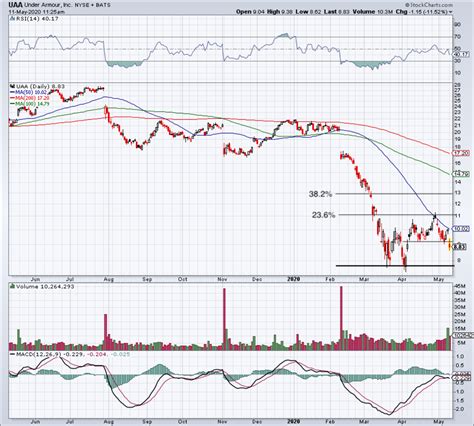The image size is (474, 426).
Task: Click the 'Volume 10.3M' value in the header
Action: click(372, 11)
